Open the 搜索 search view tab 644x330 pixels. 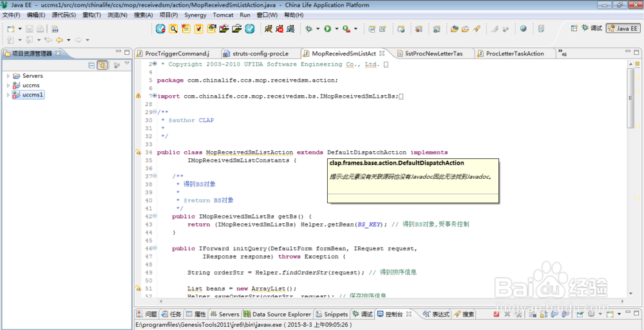click(x=464, y=314)
